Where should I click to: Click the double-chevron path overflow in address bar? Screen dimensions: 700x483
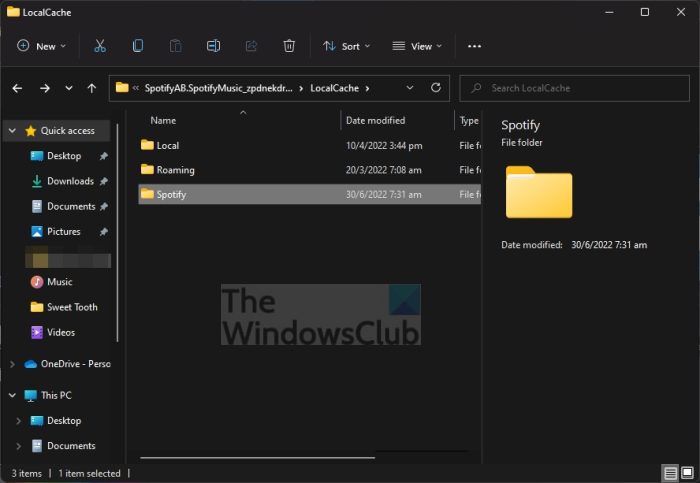point(136,88)
